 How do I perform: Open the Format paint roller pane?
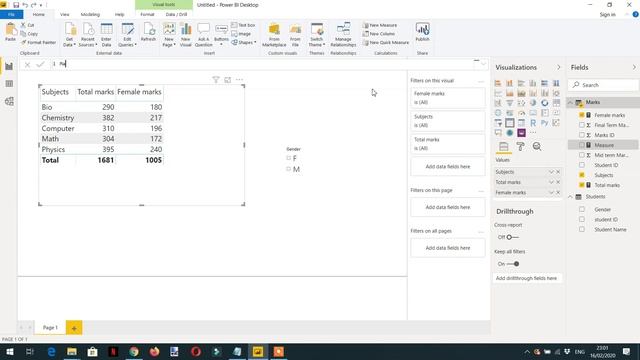click(520, 147)
